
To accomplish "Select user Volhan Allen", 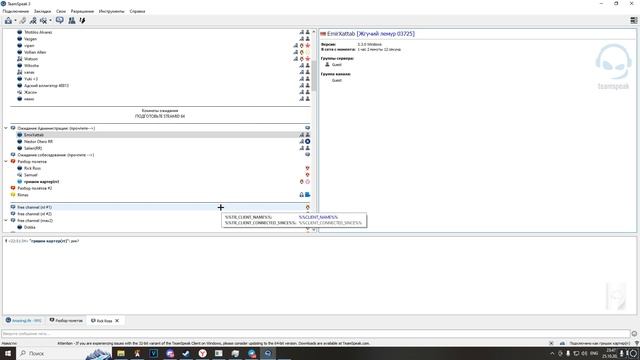I will [35, 52].
